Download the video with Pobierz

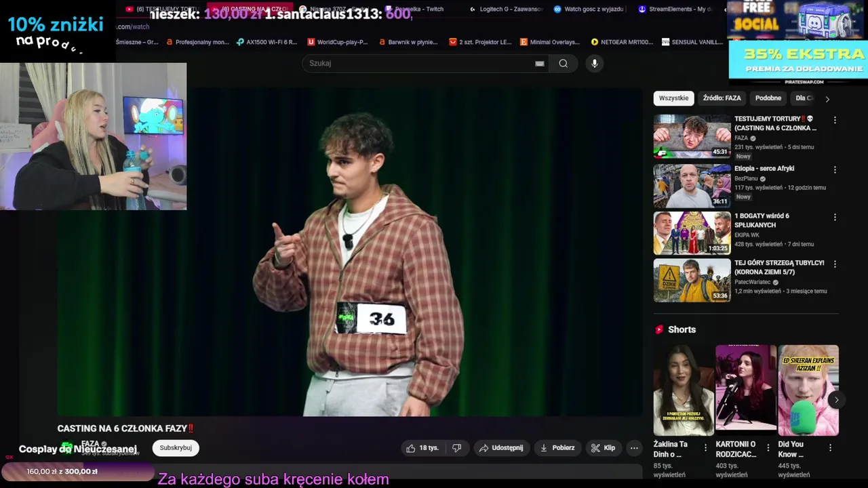(x=557, y=448)
